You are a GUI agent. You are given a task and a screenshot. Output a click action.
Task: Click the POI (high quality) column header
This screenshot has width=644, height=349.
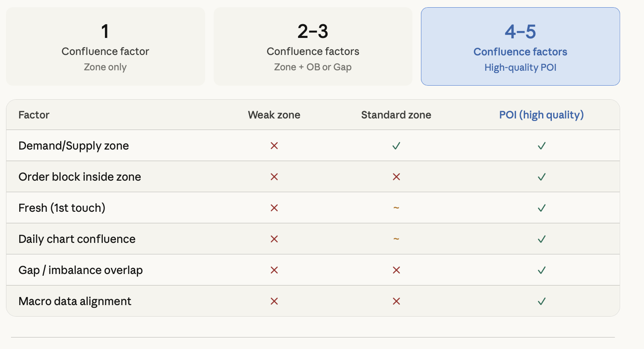(x=542, y=115)
